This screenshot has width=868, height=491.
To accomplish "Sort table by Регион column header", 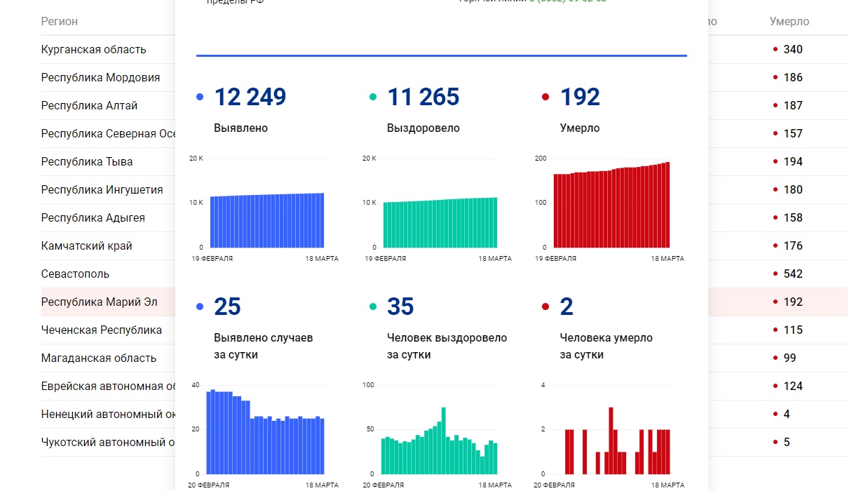I will click(60, 22).
